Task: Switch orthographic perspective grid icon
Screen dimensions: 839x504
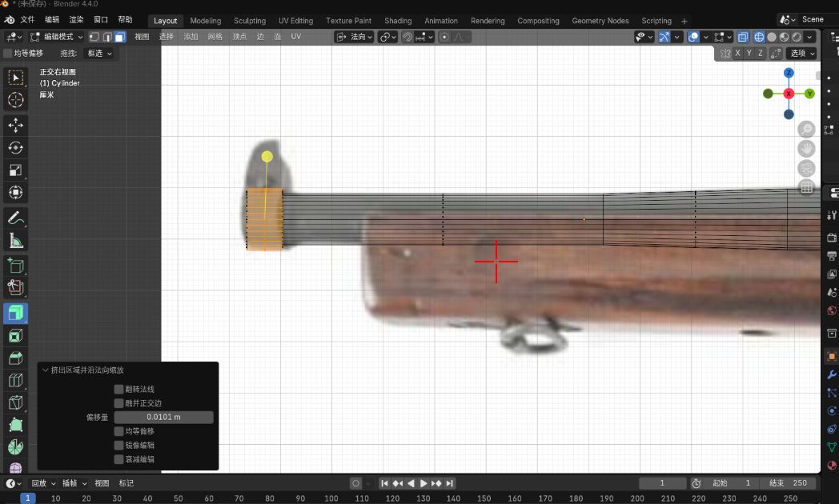Action: tap(806, 187)
